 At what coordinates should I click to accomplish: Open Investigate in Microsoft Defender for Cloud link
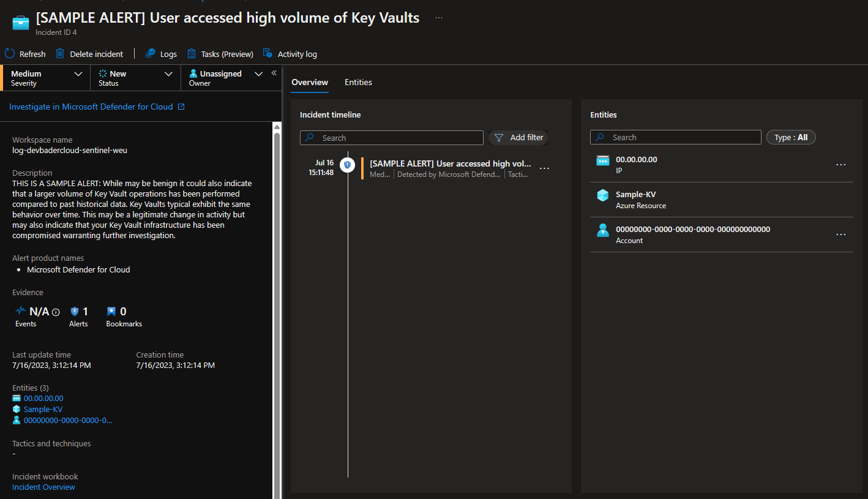click(x=91, y=107)
